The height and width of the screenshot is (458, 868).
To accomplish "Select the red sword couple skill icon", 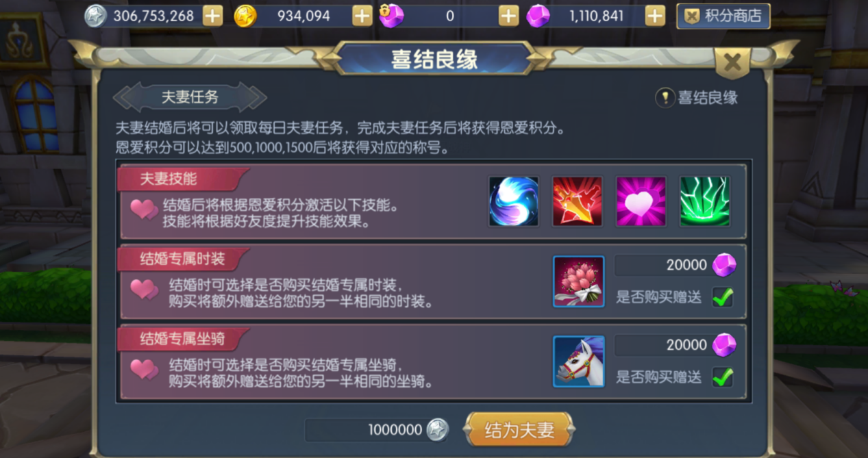I will (578, 201).
